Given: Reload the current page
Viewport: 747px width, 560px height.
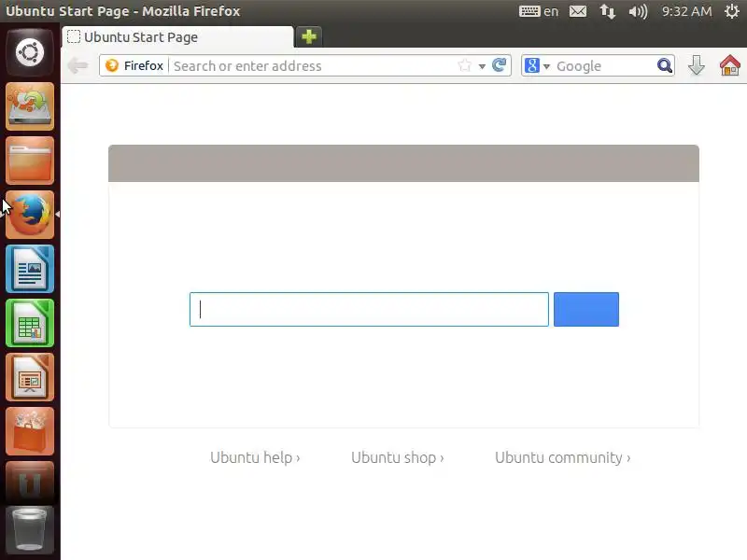Looking at the screenshot, I should [499, 64].
